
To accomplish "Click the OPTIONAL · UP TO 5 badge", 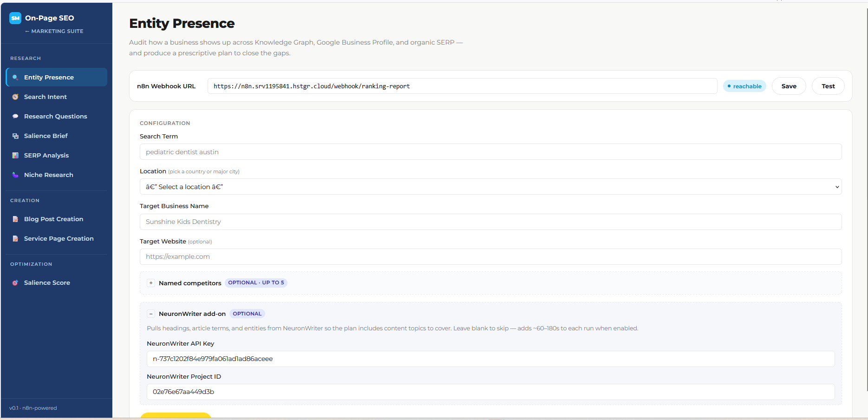I will (x=256, y=282).
